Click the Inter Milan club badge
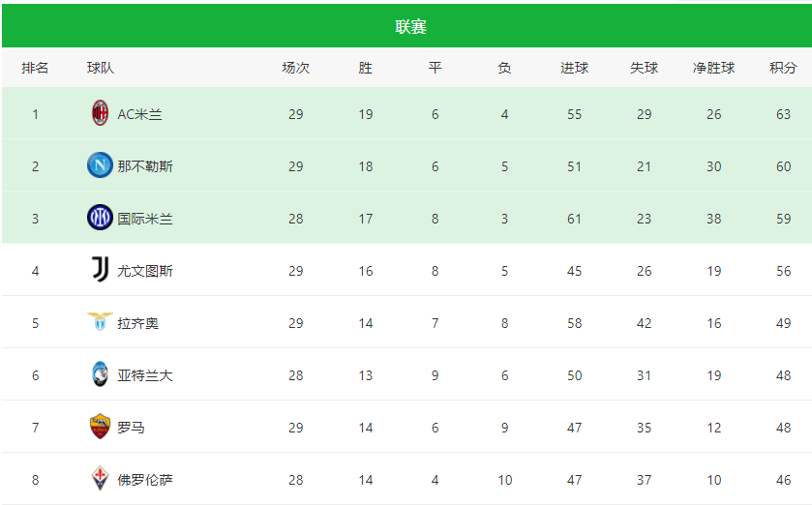The image size is (812, 505). [100, 218]
